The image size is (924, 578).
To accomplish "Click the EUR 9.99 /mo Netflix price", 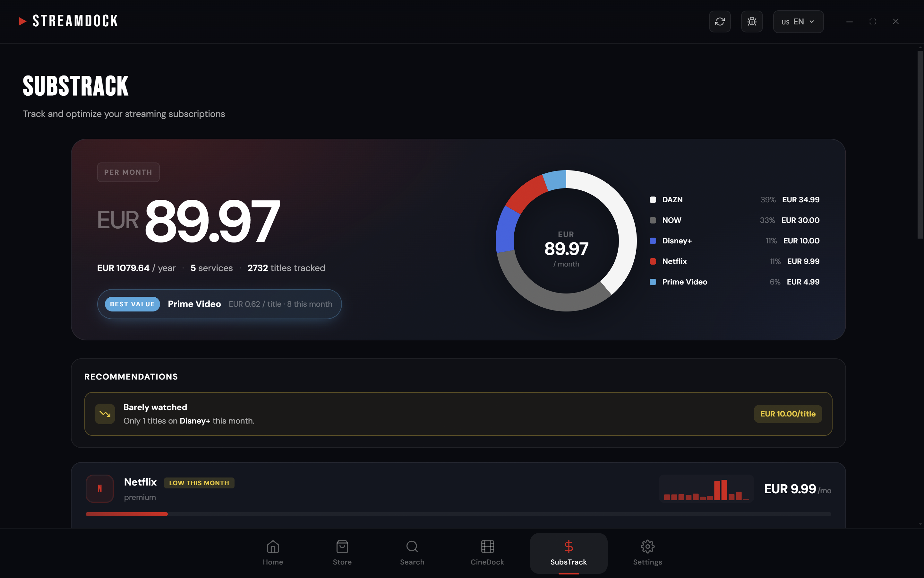I will 798,489.
